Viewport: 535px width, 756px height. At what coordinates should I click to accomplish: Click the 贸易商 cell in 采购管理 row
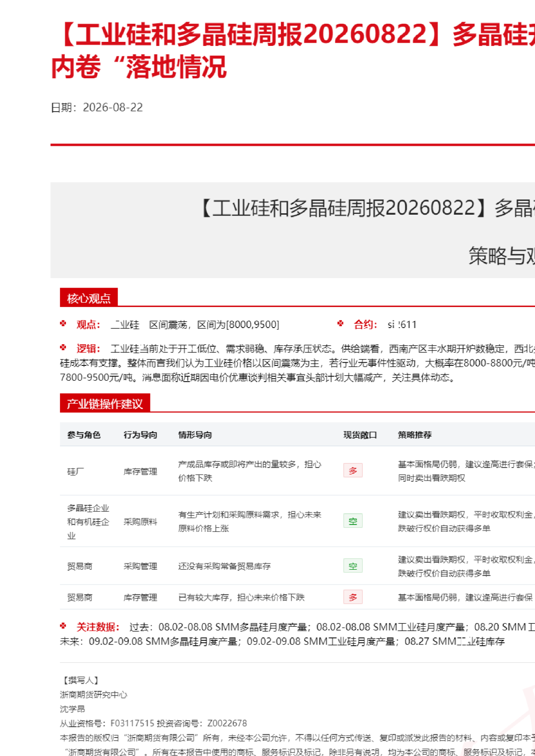point(80,566)
